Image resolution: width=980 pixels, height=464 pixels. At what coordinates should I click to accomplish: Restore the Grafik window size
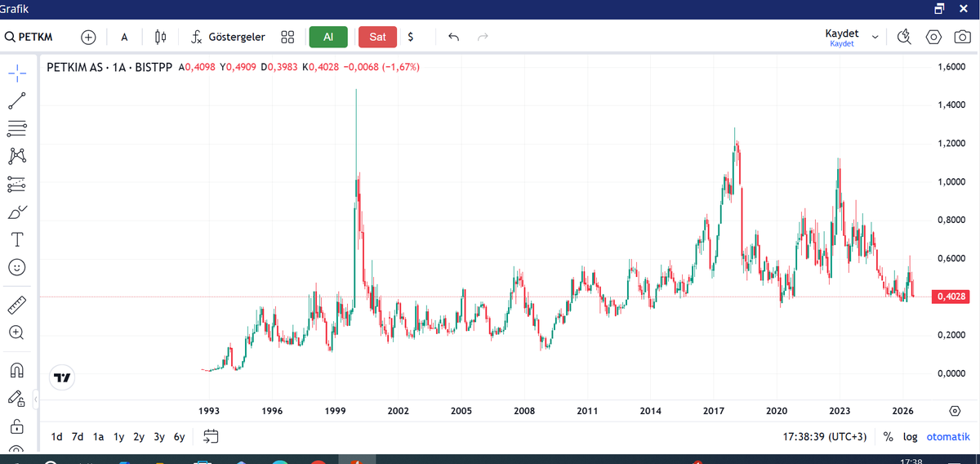tap(940, 9)
